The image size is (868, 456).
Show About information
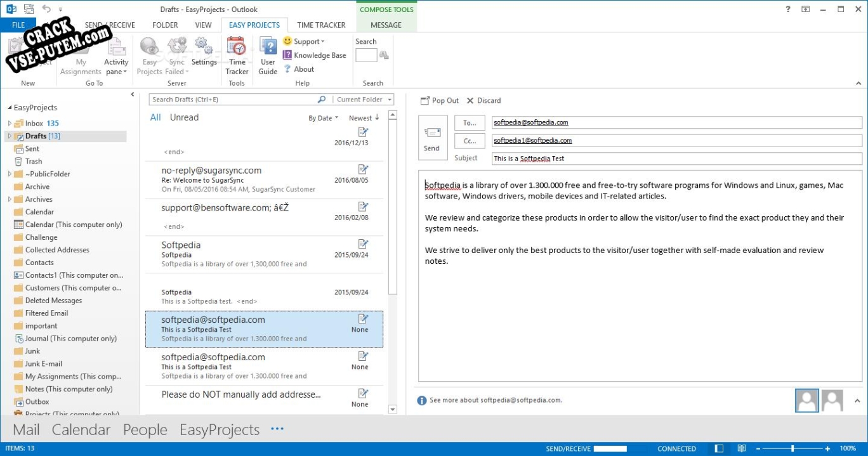[x=299, y=69]
